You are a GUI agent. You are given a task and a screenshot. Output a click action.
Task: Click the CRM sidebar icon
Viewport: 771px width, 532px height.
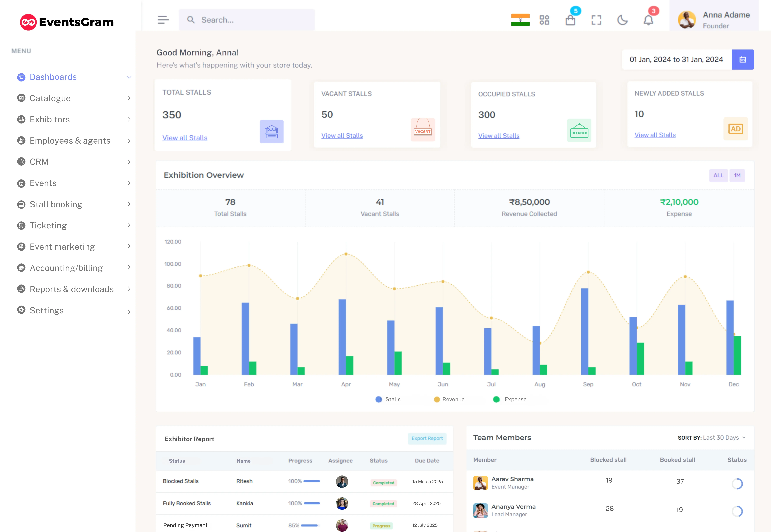(x=21, y=162)
